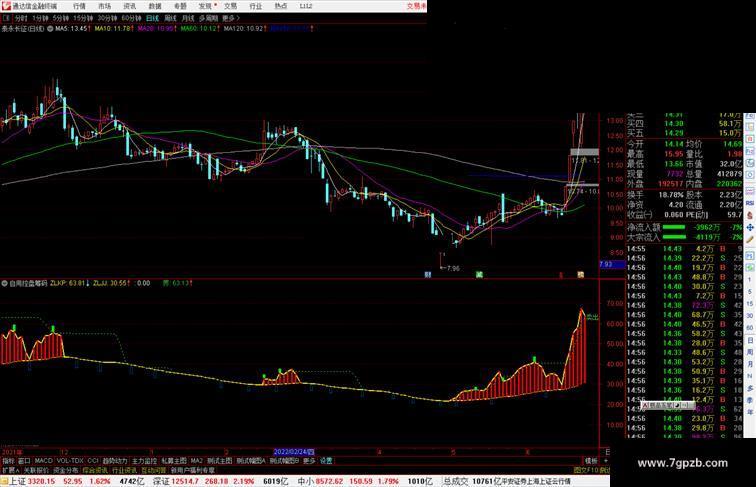
Task: Click the 月 period button in sidebar
Action: pyautogui.click(x=750, y=365)
